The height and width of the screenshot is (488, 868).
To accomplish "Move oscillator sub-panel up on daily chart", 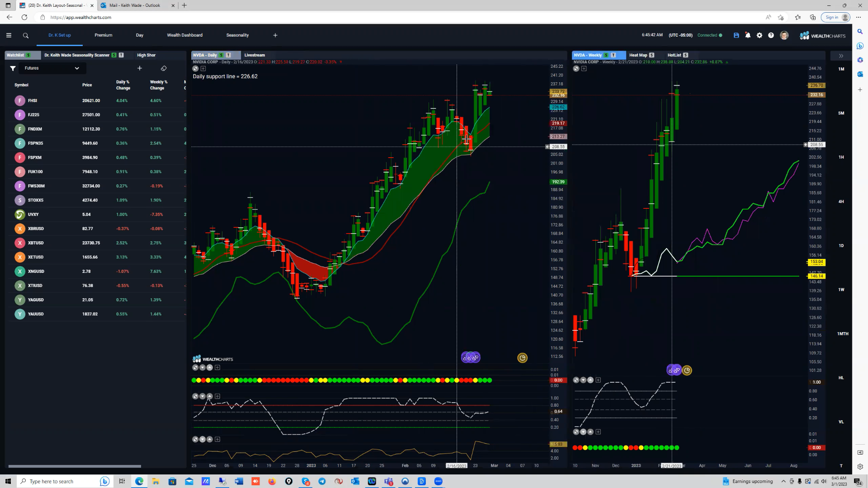I will click(210, 396).
